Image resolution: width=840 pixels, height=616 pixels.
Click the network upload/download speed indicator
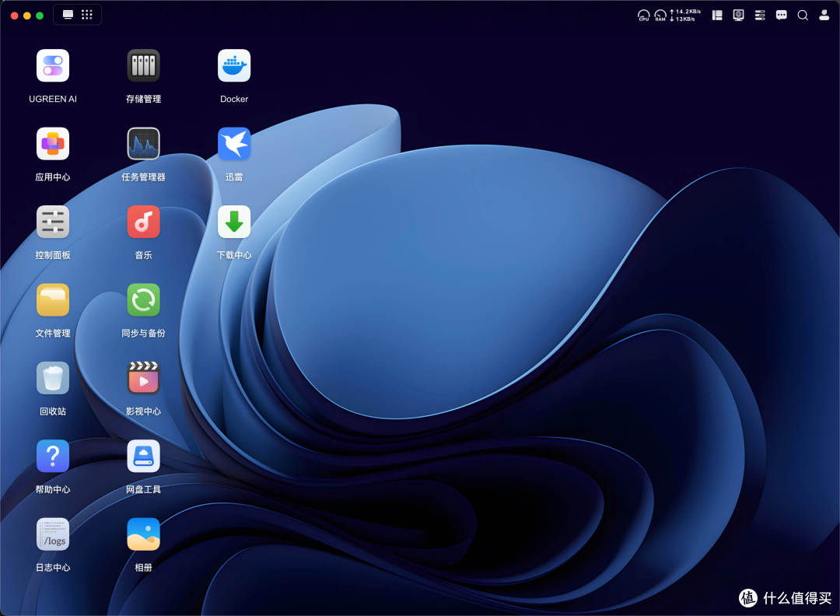pos(685,15)
